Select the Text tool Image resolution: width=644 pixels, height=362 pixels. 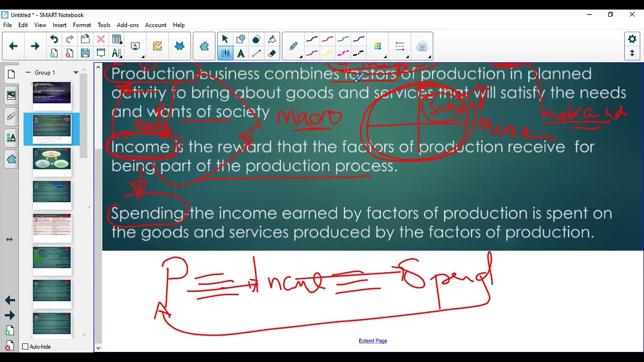240,53
